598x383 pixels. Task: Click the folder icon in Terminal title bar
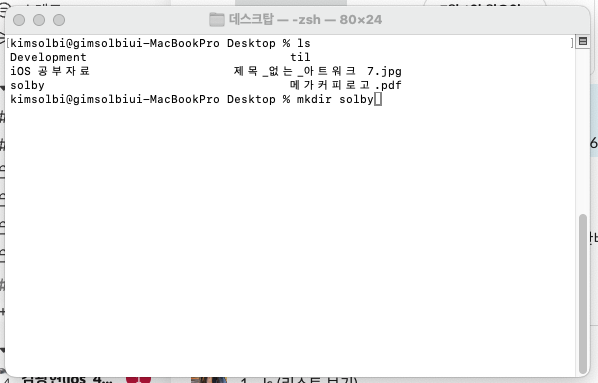pos(217,19)
